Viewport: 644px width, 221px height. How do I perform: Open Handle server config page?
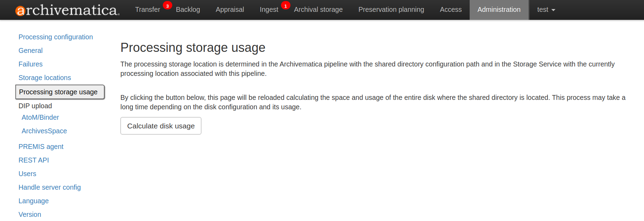(50, 187)
